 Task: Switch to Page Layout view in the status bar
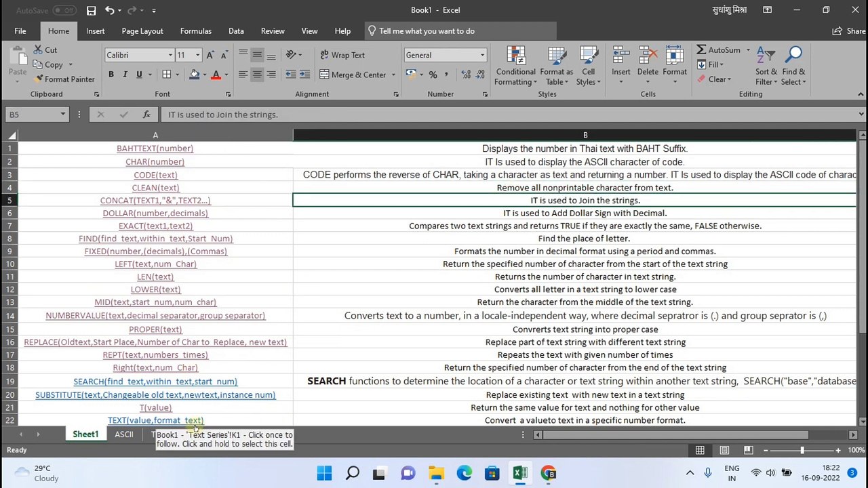[724, 450]
